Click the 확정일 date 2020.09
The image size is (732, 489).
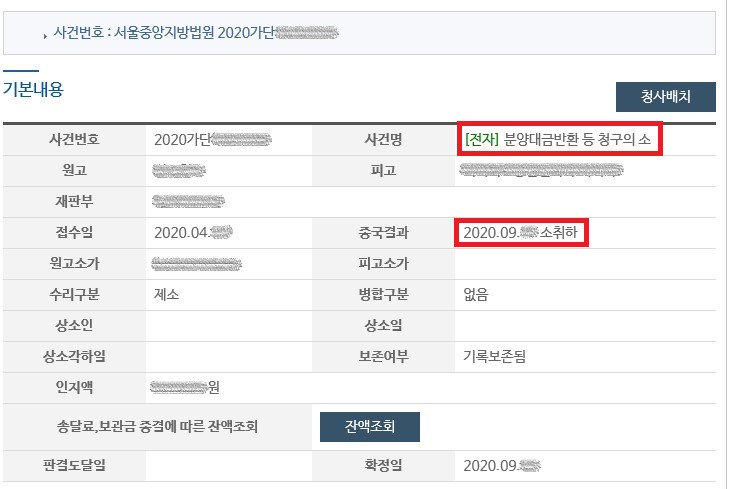pyautogui.click(x=502, y=466)
